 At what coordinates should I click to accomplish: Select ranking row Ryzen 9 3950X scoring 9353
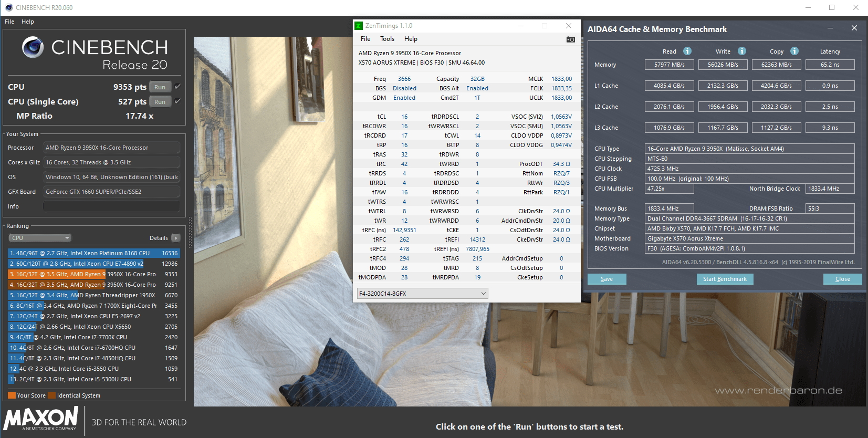point(93,274)
